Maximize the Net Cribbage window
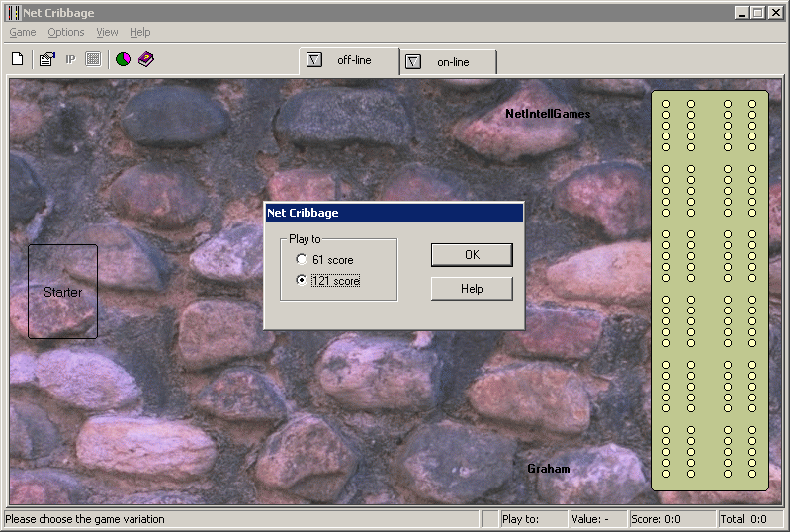 tap(757, 13)
